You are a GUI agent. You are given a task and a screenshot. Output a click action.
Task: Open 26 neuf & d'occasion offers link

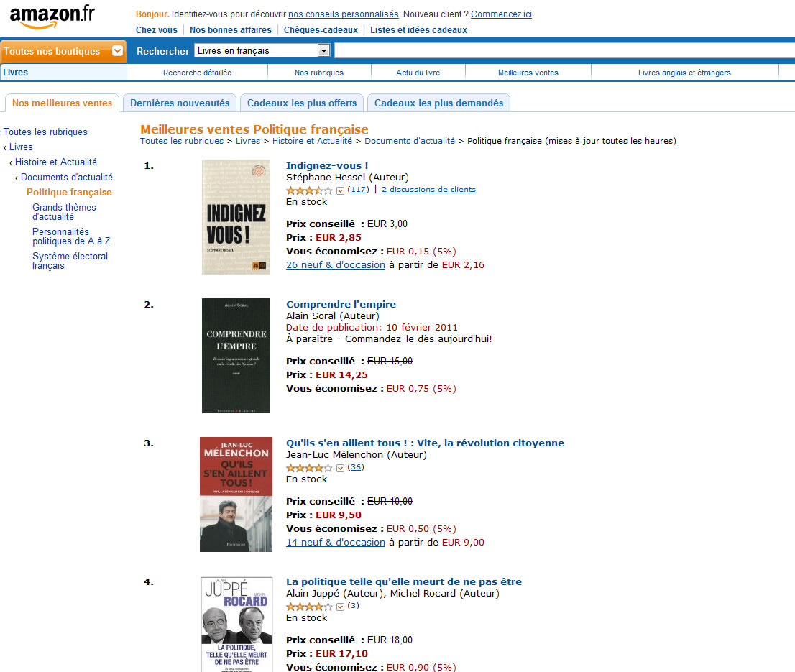[336, 264]
